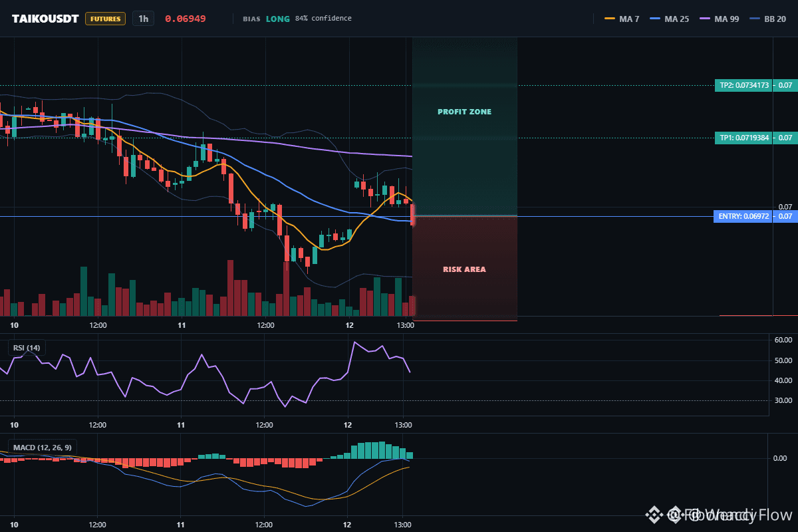Toggle the BB 20 legend item
Image resolution: width=798 pixels, height=532 pixels.
coord(767,19)
